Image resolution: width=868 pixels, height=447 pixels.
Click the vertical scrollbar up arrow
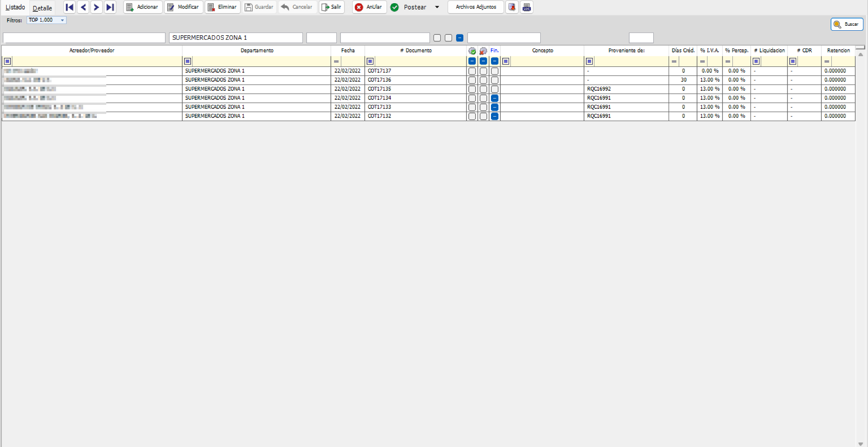(x=861, y=55)
